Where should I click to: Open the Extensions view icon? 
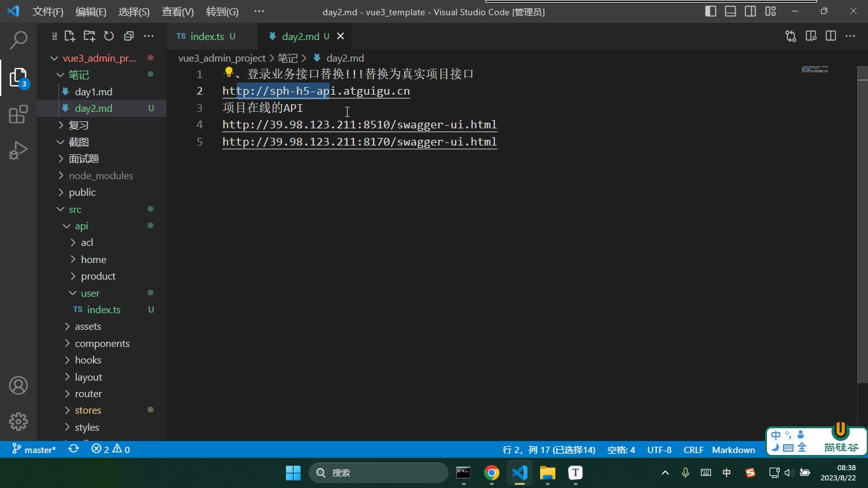tap(18, 114)
